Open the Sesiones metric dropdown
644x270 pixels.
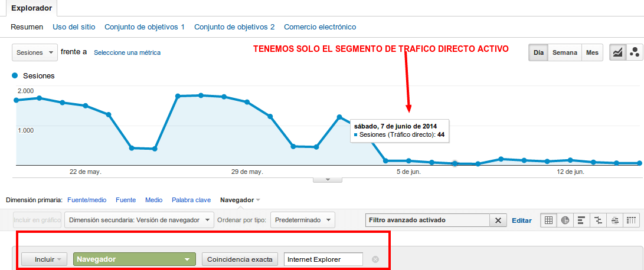coord(34,52)
